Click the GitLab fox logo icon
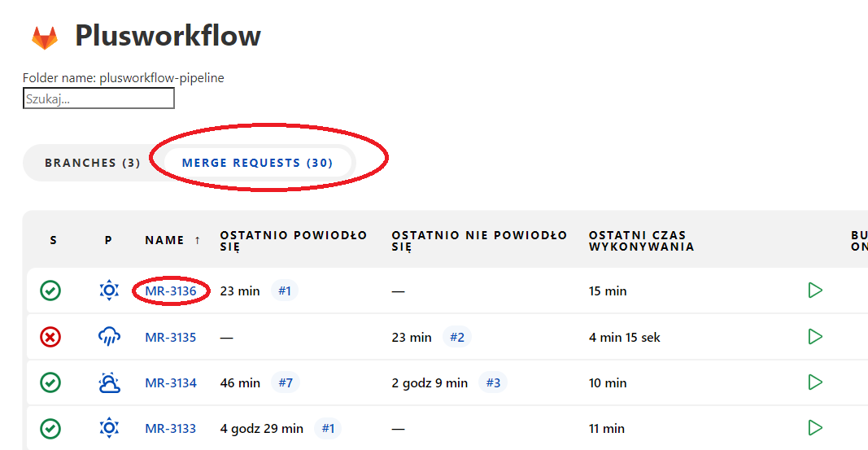 (x=45, y=37)
